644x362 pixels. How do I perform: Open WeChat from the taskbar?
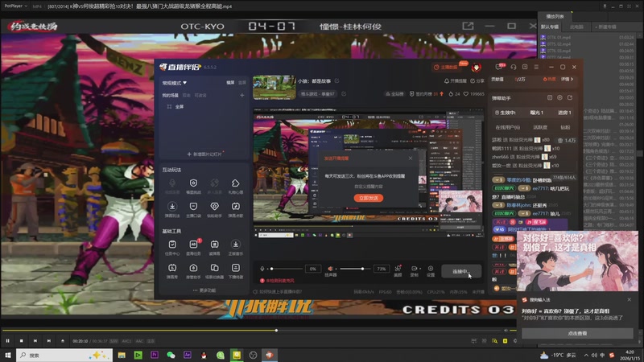click(x=171, y=355)
